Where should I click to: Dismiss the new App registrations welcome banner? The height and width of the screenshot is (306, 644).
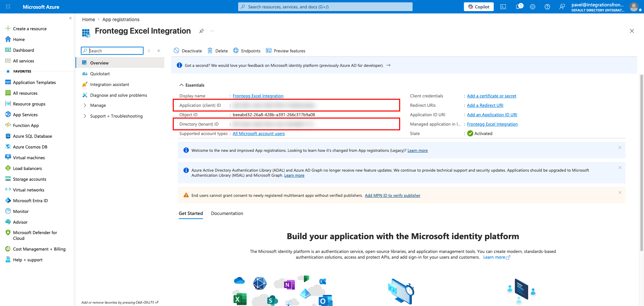coord(620,147)
